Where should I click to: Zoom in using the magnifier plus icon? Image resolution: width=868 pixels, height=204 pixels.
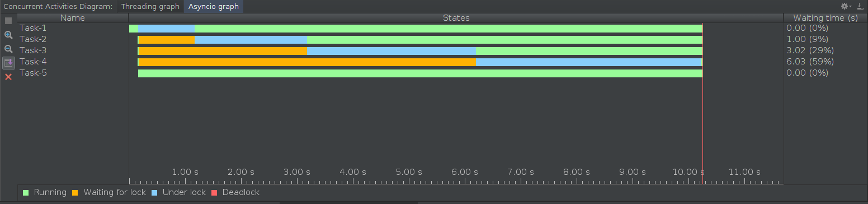pos(8,35)
